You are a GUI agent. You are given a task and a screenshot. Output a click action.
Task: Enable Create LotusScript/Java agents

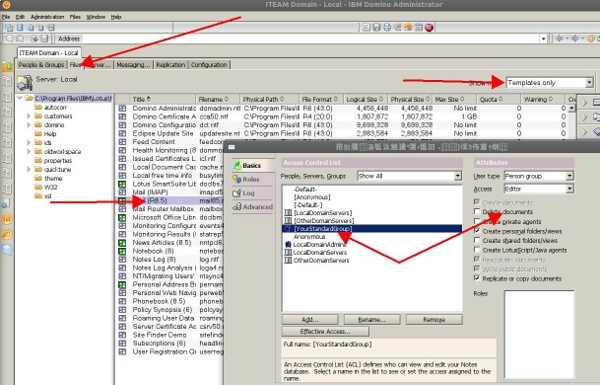[477, 250]
